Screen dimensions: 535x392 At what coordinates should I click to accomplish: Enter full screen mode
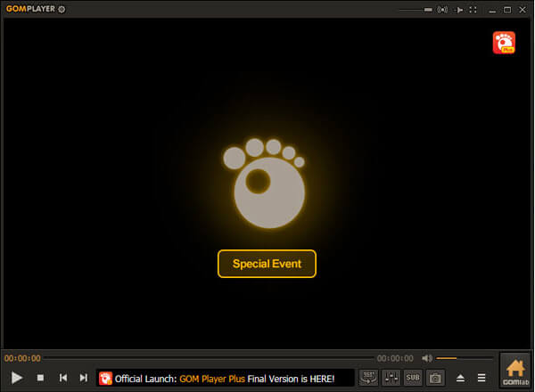coord(473,10)
